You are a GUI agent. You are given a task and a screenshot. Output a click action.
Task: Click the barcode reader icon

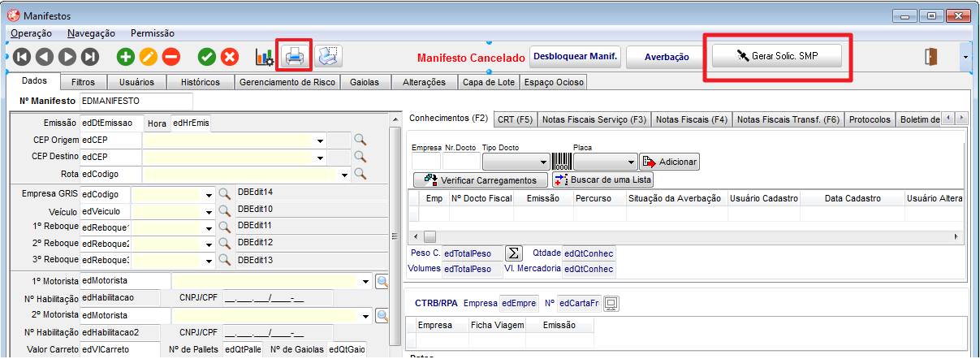point(562,162)
